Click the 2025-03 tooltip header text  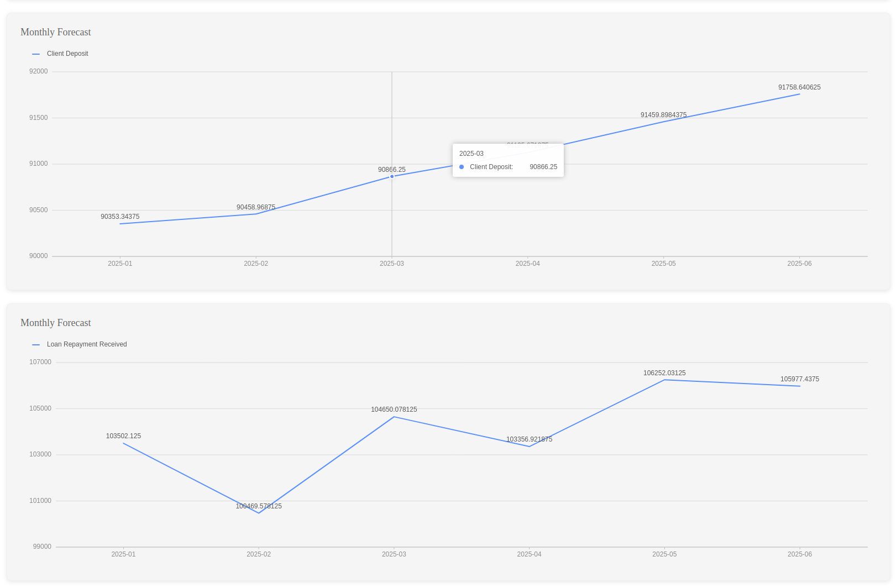[x=471, y=154]
